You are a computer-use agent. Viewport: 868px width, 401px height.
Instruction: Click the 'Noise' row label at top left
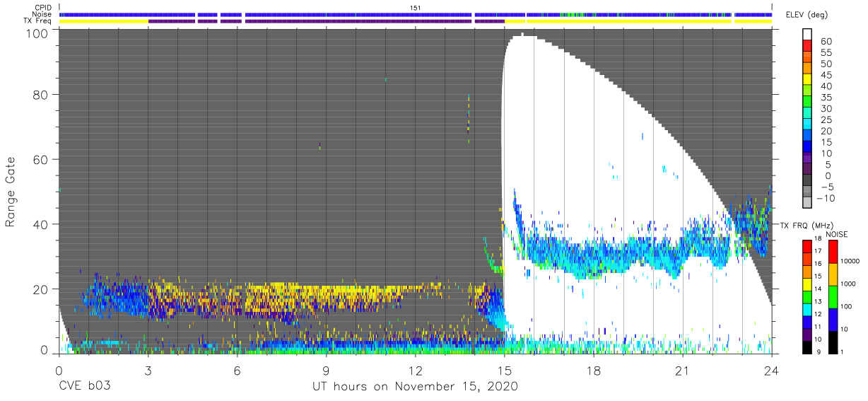[42, 14]
